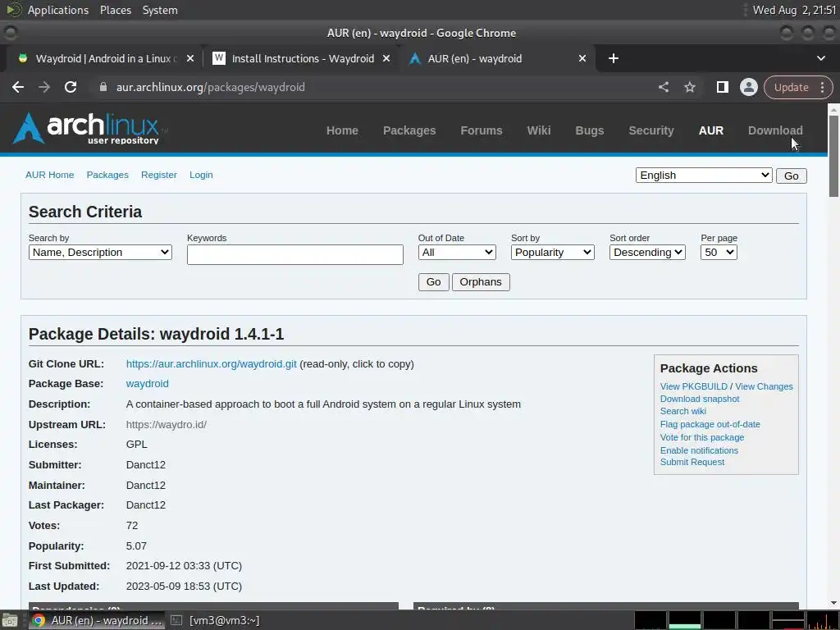The height and width of the screenshot is (630, 840).
Task: Open the tab search chevron
Action: pos(820,58)
